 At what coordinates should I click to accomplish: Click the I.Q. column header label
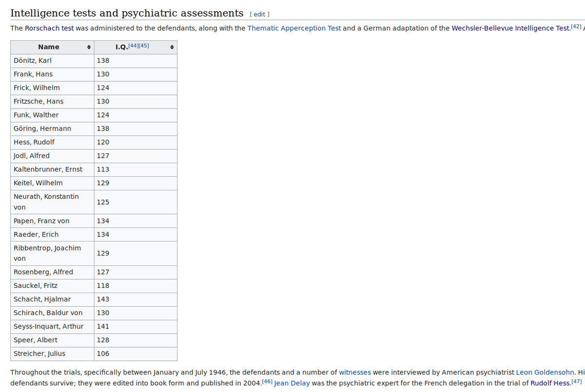pos(121,47)
